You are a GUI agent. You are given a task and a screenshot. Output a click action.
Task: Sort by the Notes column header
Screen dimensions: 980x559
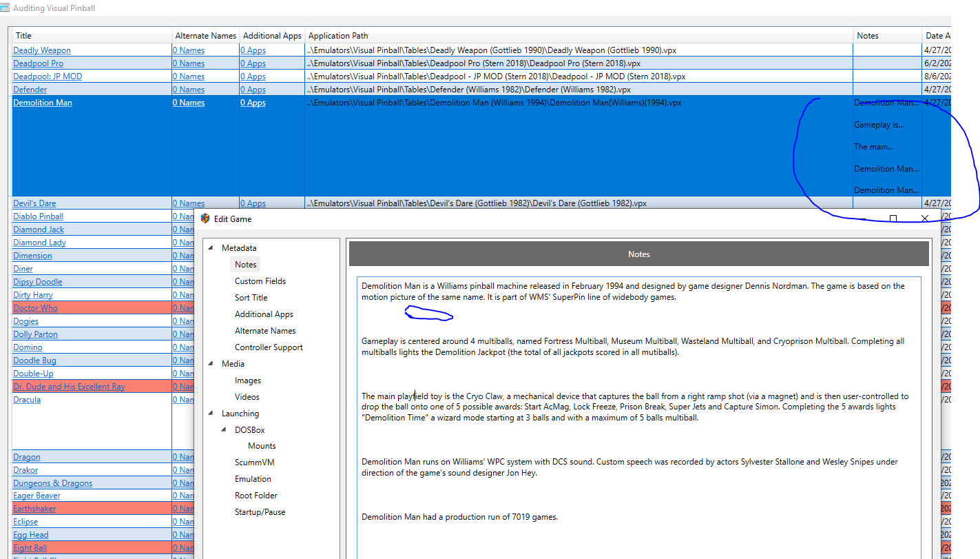887,36
